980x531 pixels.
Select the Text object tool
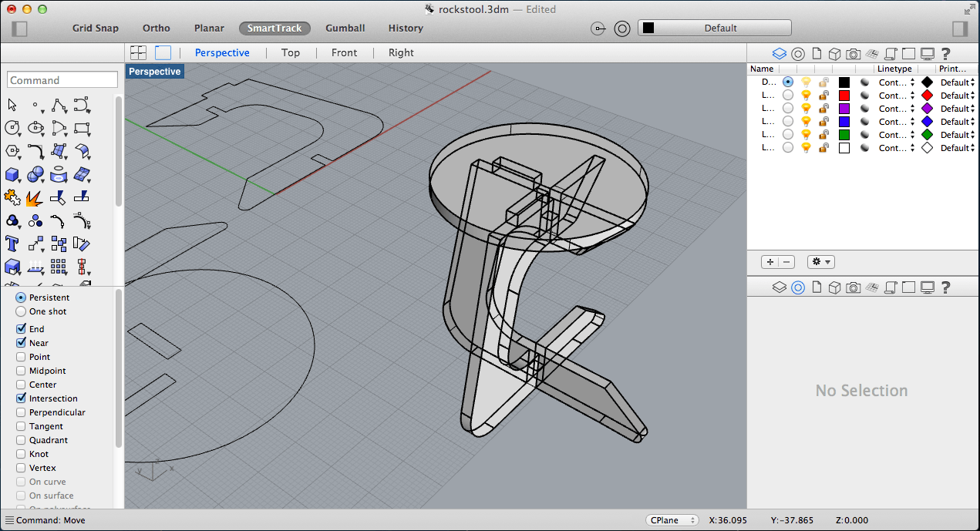12,244
